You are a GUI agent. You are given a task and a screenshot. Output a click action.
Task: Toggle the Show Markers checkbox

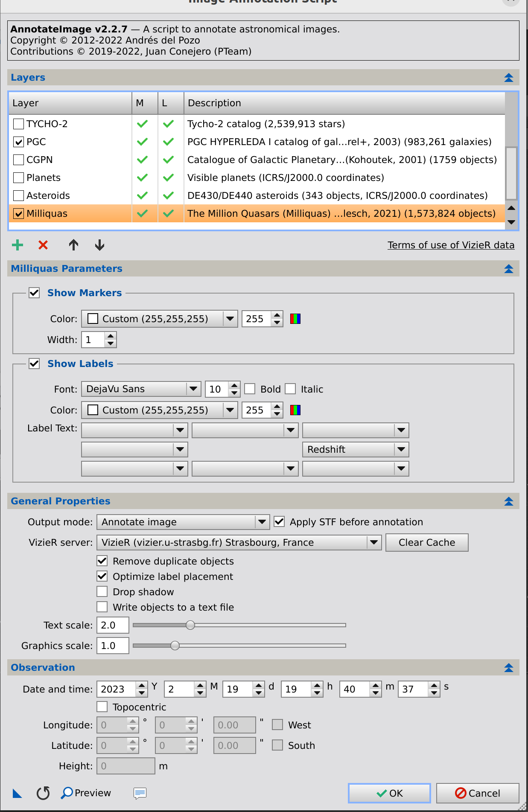click(34, 293)
